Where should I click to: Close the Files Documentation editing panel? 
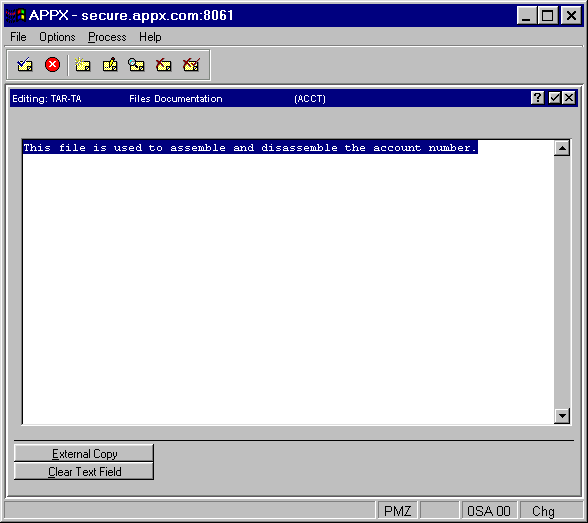coord(569,98)
